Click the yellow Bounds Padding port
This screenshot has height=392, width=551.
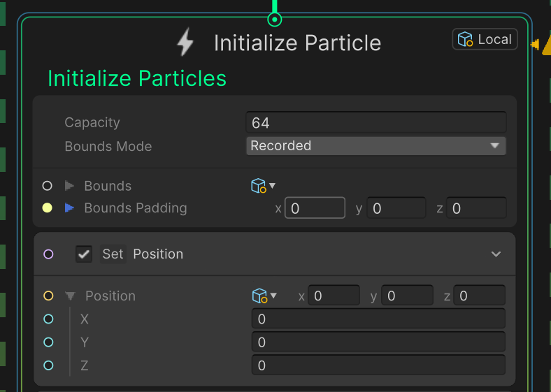(x=47, y=208)
